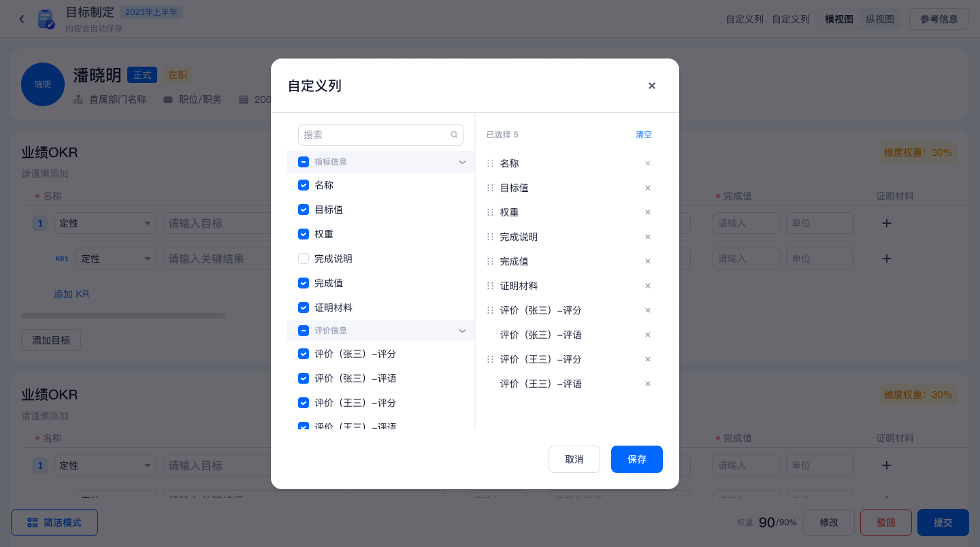Click the drag handle beside 评价（王三）–评分

490,359
